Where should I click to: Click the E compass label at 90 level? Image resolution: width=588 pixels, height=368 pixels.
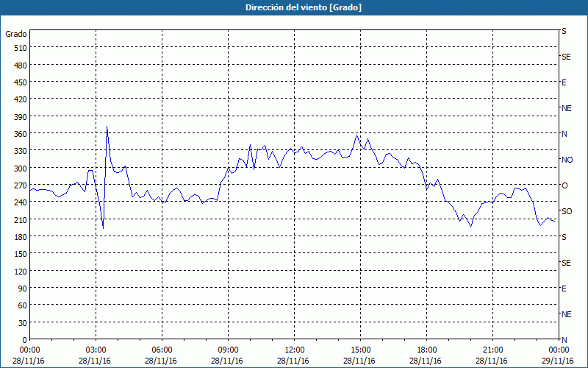[x=564, y=289]
